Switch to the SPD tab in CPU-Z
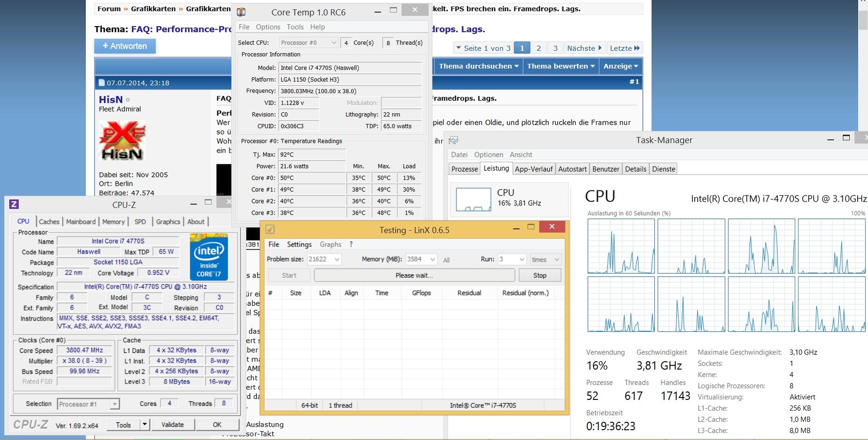Screen dimensions: 868x440 [140, 222]
